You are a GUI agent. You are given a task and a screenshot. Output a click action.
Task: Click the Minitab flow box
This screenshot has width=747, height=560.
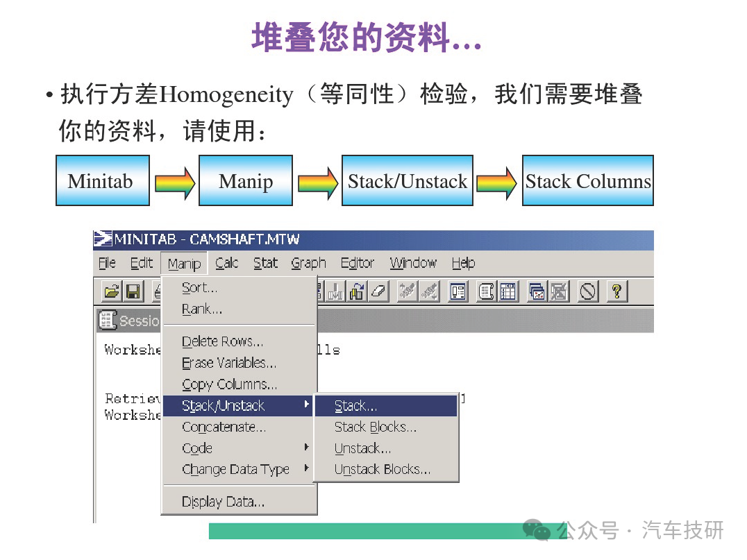pos(103,180)
